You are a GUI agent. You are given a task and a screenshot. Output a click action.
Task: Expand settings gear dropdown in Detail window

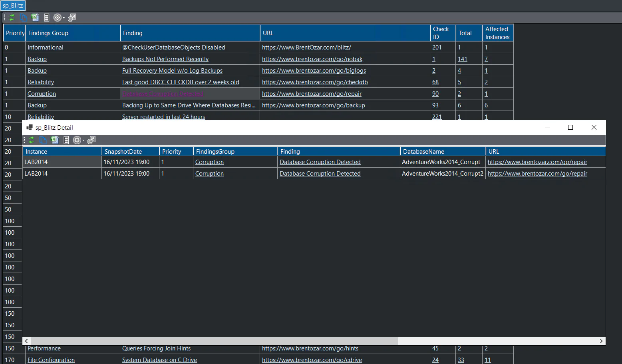click(x=83, y=140)
